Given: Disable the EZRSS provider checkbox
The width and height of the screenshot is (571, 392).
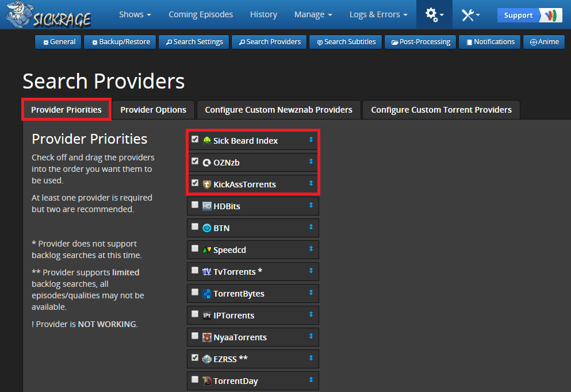Looking at the screenshot, I should tap(195, 358).
